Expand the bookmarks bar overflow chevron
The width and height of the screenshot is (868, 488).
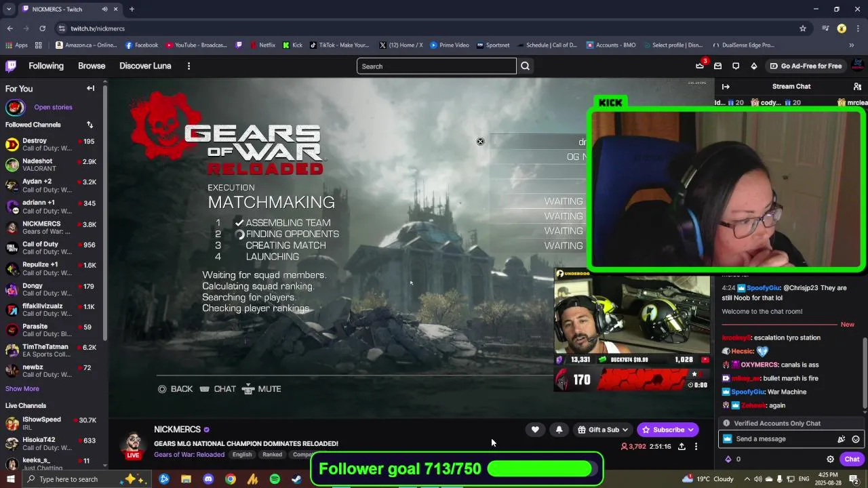point(852,45)
